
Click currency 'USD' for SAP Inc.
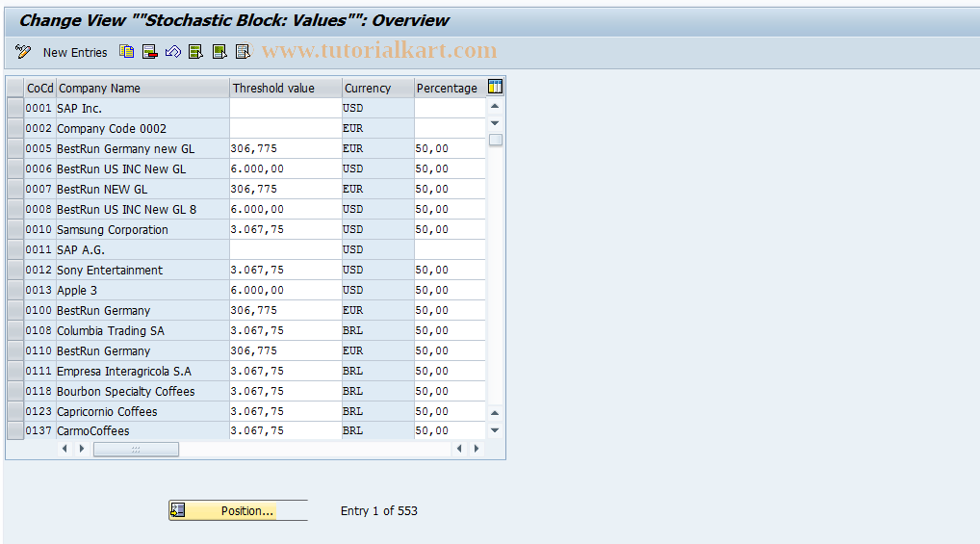tap(378, 108)
